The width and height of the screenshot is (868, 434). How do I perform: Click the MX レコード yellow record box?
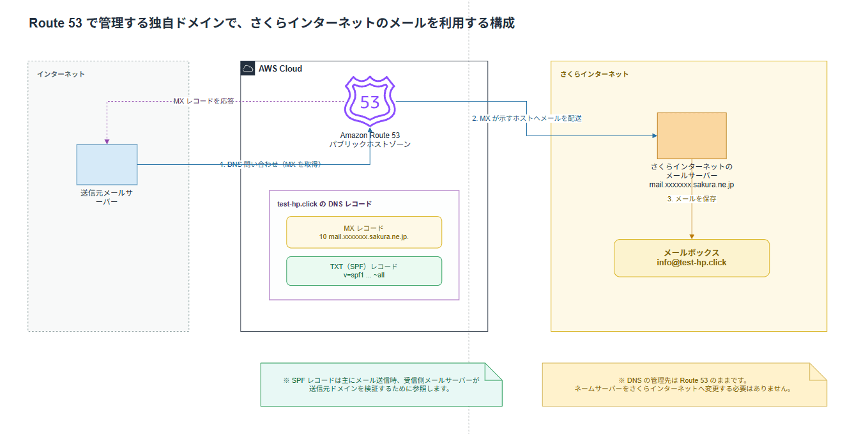pyautogui.click(x=364, y=232)
